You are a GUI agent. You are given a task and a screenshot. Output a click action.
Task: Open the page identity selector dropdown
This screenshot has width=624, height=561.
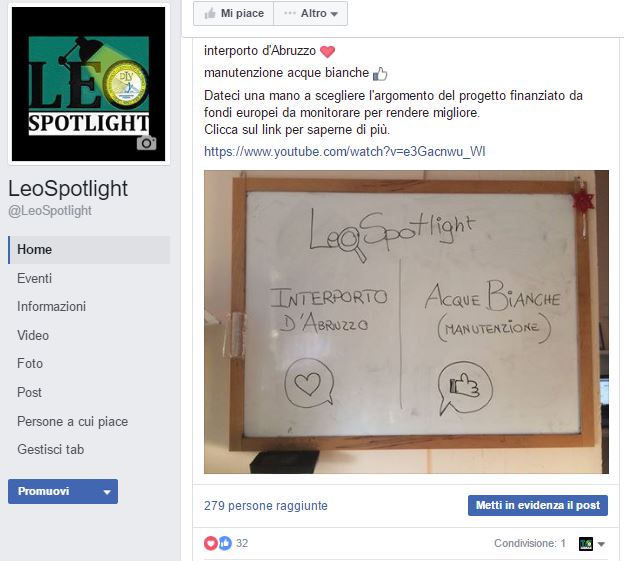click(601, 543)
